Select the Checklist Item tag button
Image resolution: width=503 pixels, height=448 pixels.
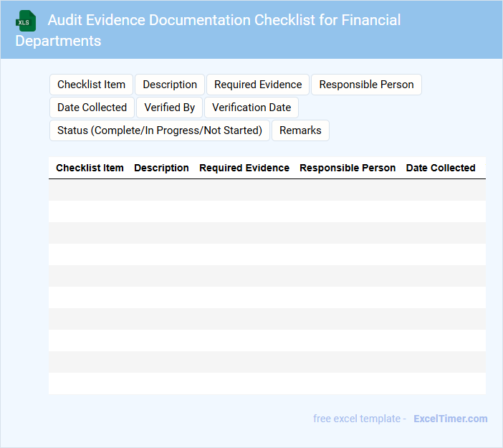tap(91, 85)
